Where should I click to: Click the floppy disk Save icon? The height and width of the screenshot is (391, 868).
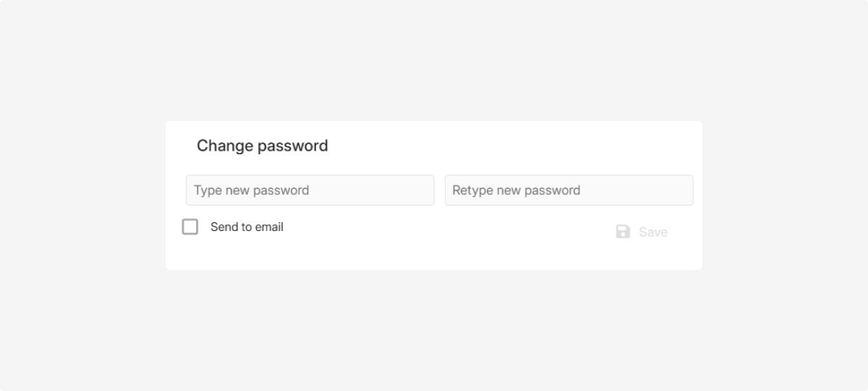623,232
